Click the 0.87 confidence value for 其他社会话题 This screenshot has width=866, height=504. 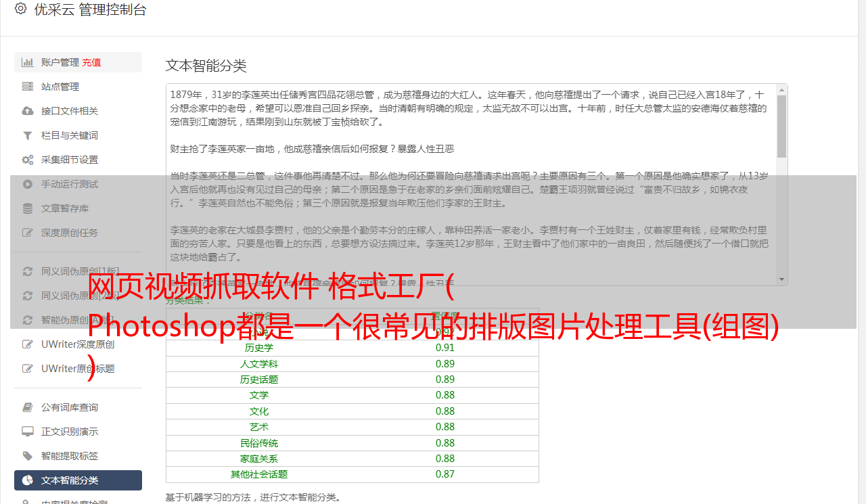pyautogui.click(x=445, y=474)
